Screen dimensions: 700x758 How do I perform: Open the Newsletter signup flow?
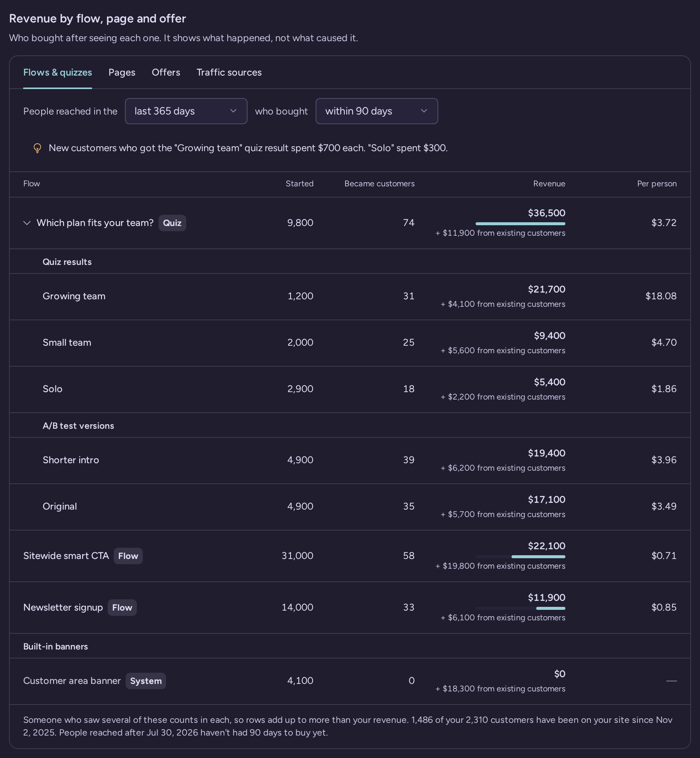click(x=63, y=608)
